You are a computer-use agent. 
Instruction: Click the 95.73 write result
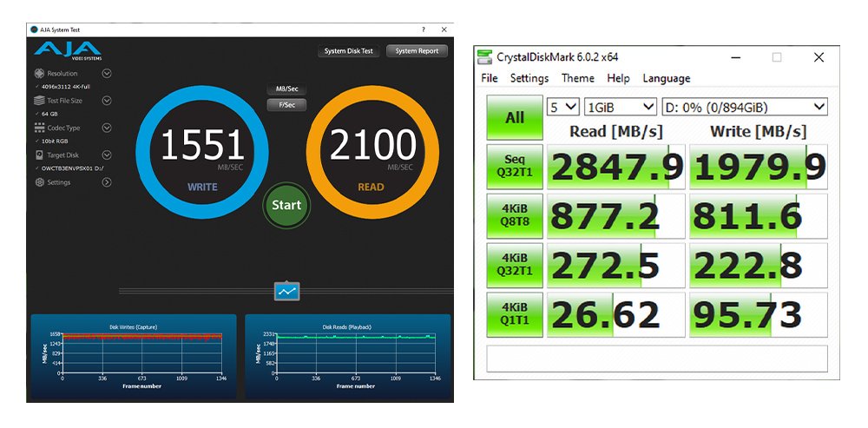(x=759, y=315)
